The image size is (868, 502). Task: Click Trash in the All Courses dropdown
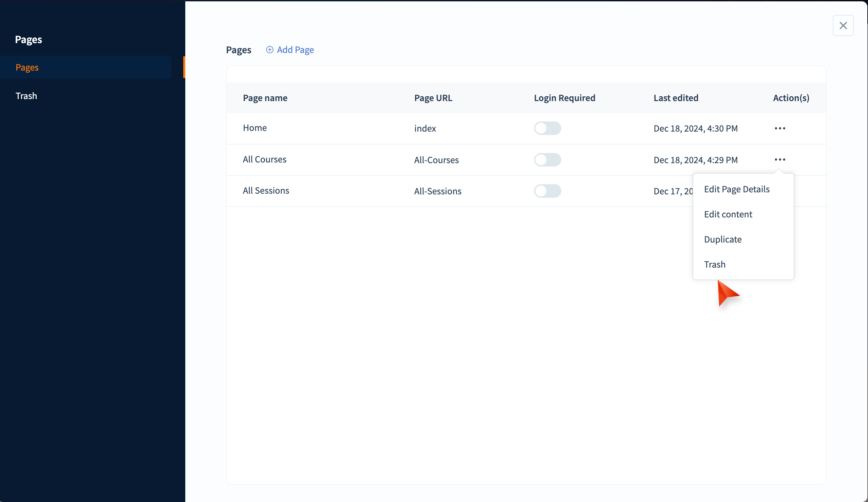click(x=714, y=265)
